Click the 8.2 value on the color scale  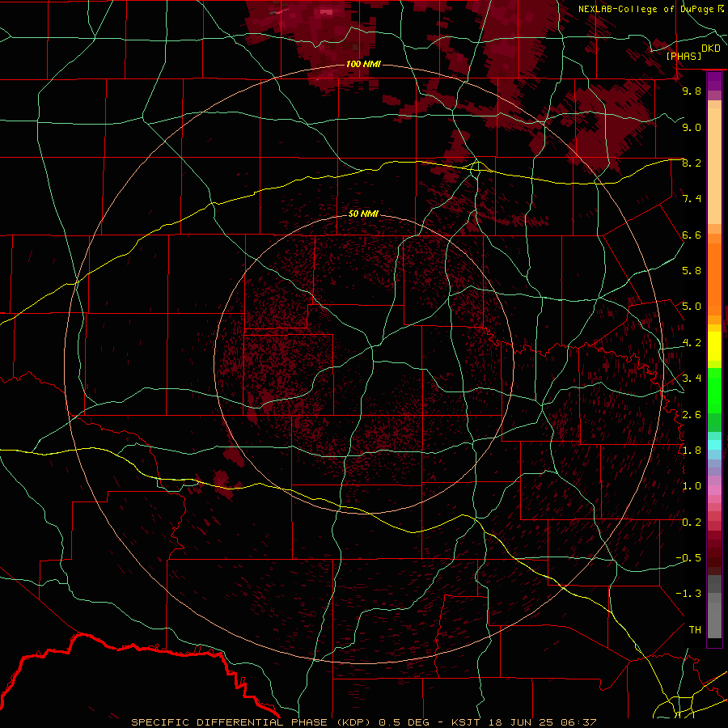click(692, 163)
